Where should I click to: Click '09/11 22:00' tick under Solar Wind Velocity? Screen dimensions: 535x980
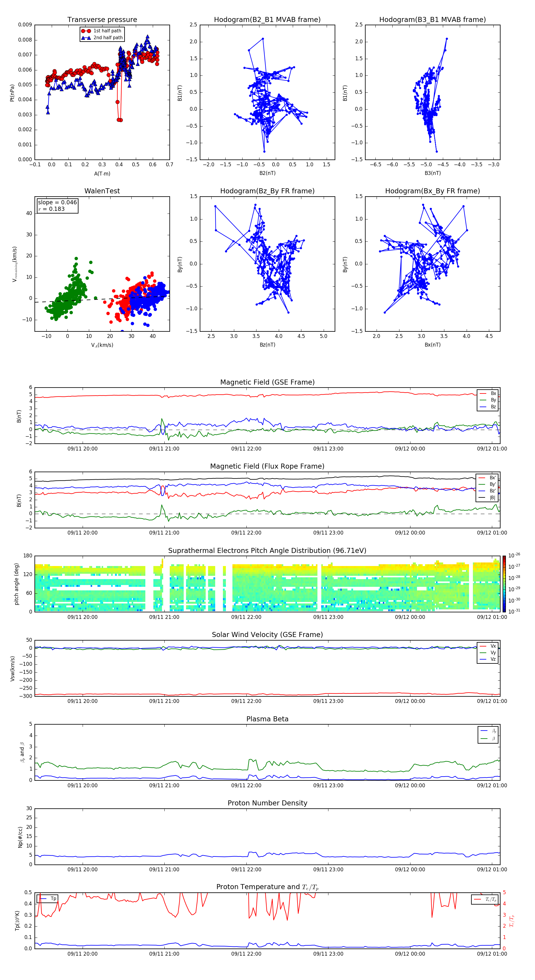click(246, 701)
